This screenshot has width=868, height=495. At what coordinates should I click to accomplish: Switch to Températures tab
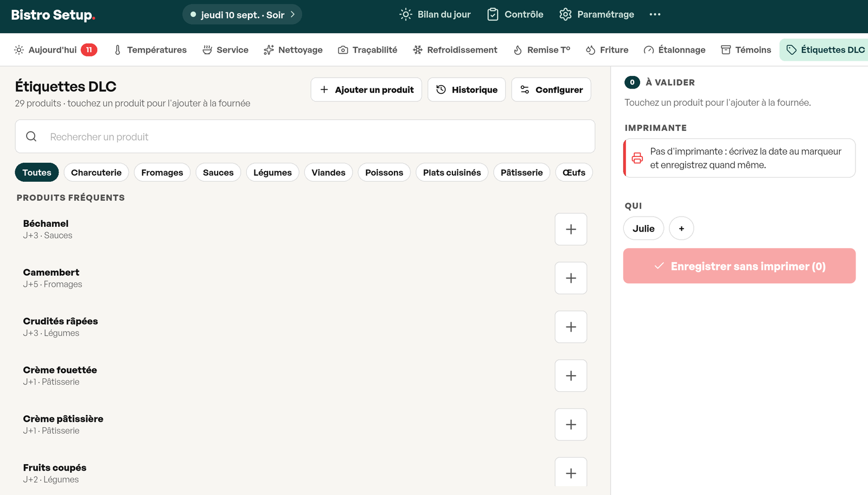(x=150, y=50)
